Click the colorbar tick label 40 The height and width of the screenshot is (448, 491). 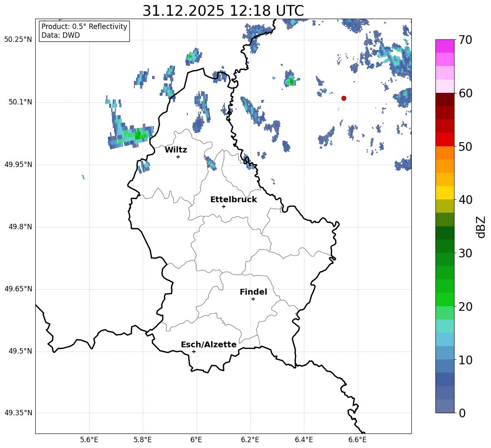466,200
